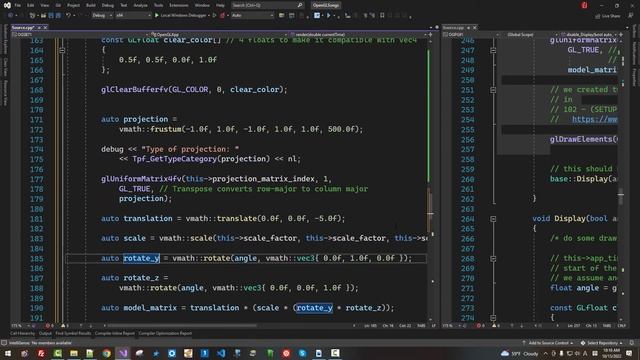Screen dimensions: 640x360
Task: Open the Output tab
Action: pyautogui.click(x=45, y=333)
